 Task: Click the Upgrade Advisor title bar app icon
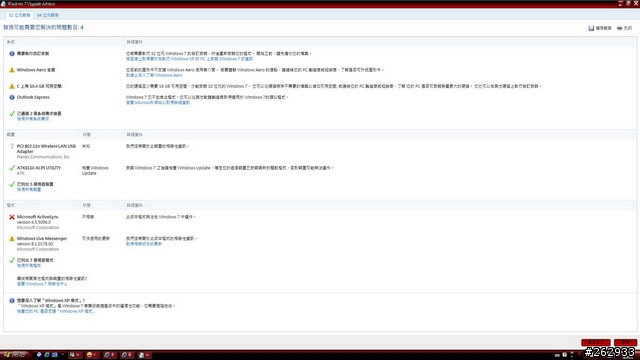(3, 4)
